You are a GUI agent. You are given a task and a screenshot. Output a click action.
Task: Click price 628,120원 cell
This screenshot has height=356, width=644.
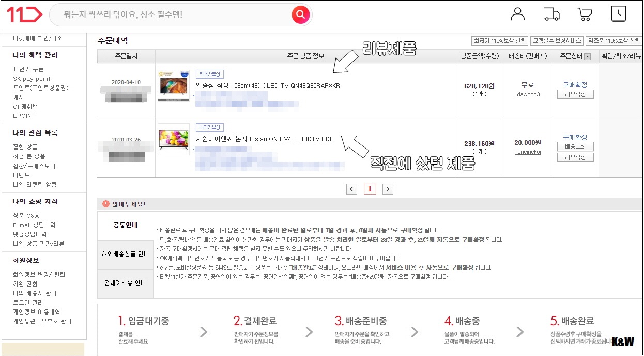(x=479, y=86)
